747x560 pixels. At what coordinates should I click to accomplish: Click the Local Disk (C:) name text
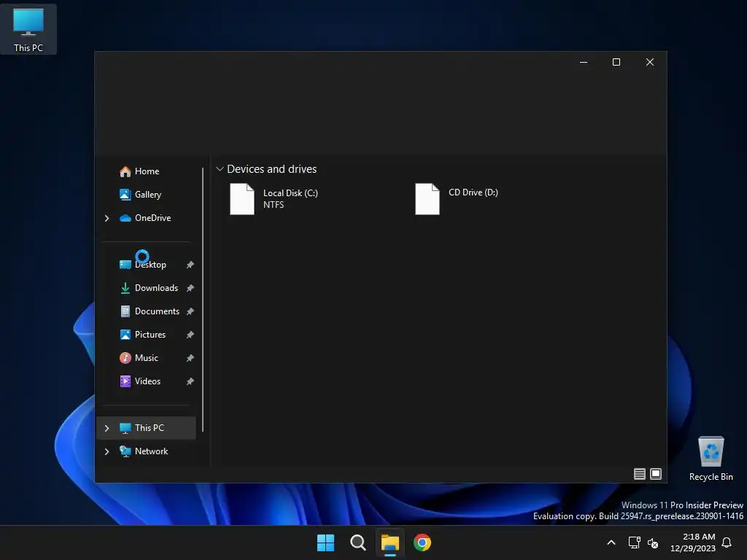pyautogui.click(x=290, y=192)
